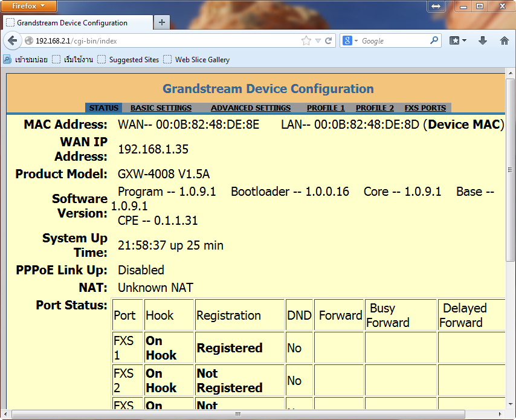Click the WAN IP value 192.168.1.35
Image resolution: width=516 pixels, height=420 pixels.
(153, 149)
